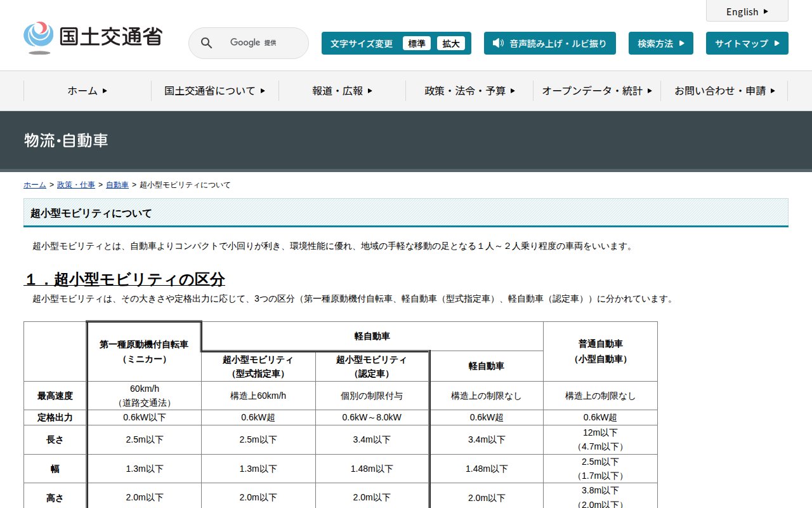Click the arrow icon beside English
Screen dimensions: 812x508
[x=766, y=11]
